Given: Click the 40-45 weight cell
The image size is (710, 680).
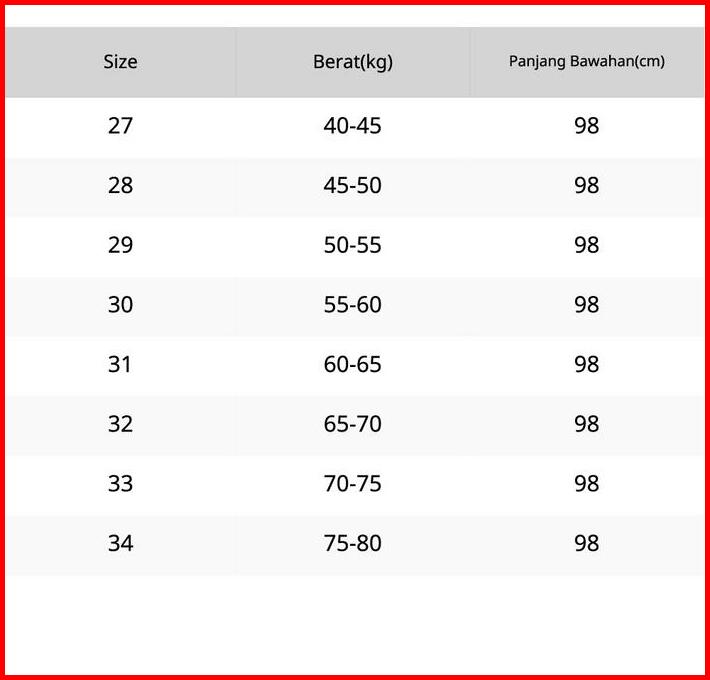Looking at the screenshot, I should [353, 126].
